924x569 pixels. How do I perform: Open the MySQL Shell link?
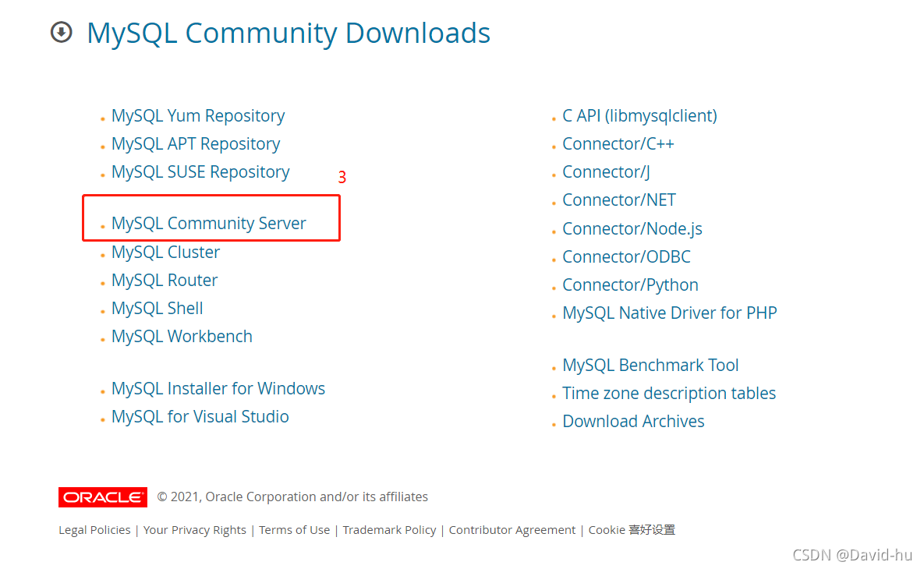(x=158, y=308)
